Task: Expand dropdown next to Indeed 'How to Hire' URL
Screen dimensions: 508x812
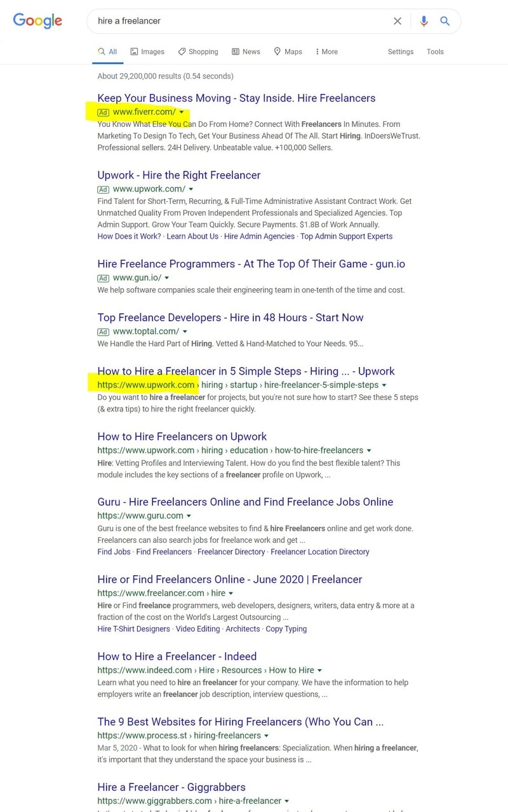Action: click(x=320, y=670)
